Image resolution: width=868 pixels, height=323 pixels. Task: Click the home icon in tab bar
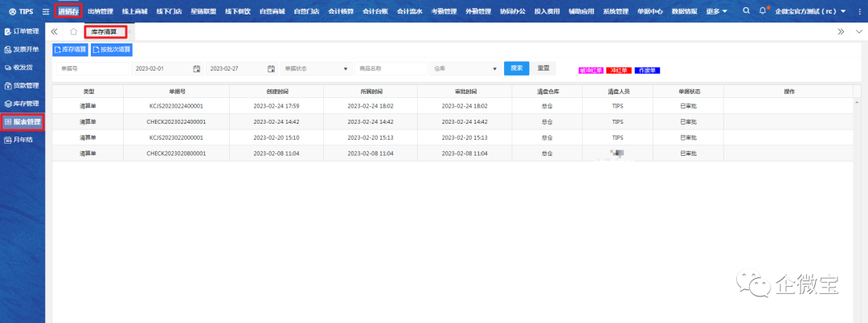pyautogui.click(x=74, y=31)
